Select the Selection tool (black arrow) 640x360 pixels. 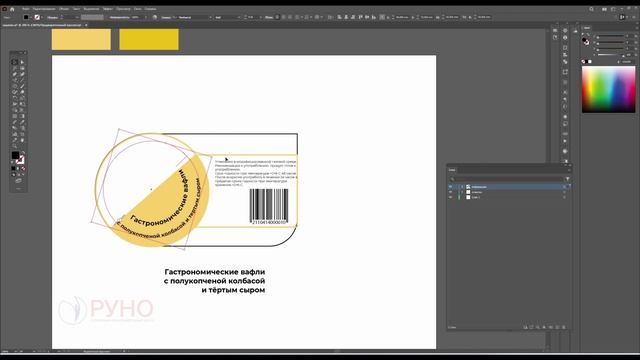coord(15,62)
